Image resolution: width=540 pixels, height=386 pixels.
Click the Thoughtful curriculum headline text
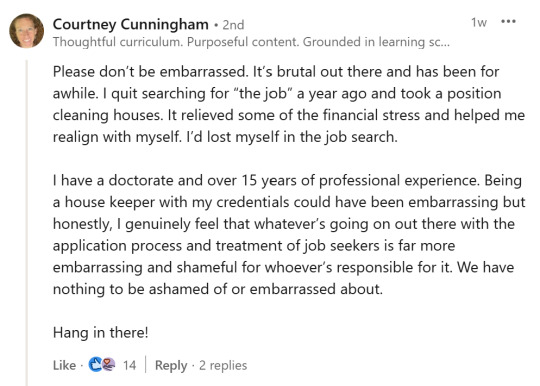(251, 42)
